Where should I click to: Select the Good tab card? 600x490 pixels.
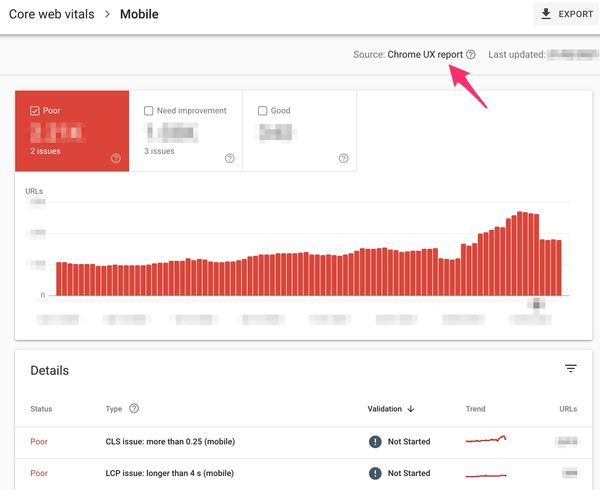pos(300,131)
